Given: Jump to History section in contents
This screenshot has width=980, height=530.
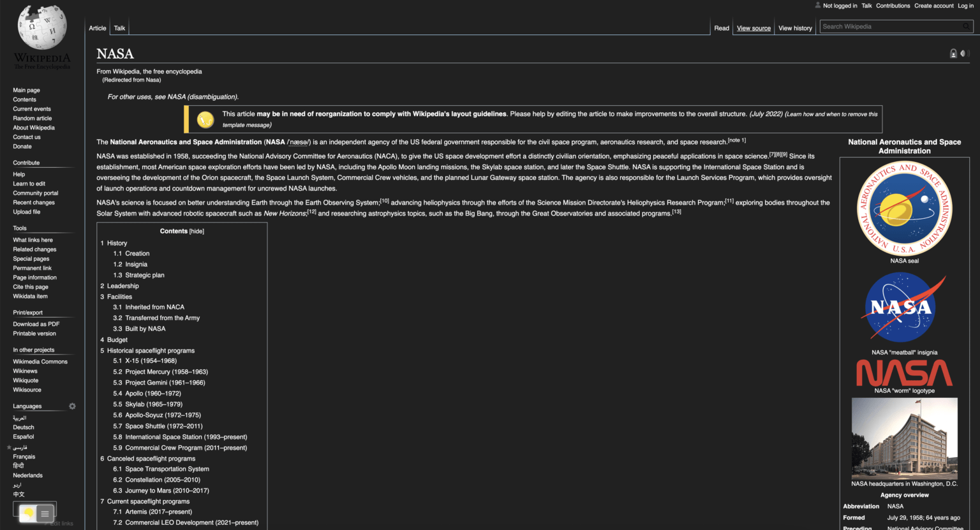Looking at the screenshot, I should pos(117,243).
